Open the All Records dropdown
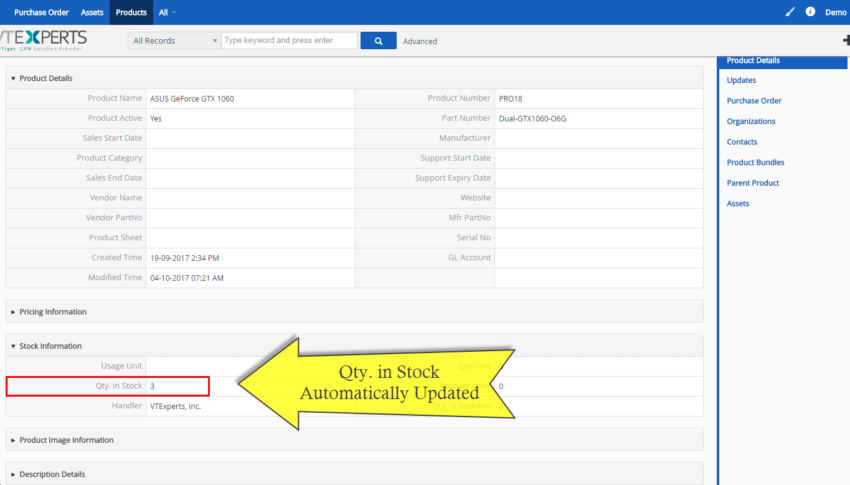 [173, 41]
